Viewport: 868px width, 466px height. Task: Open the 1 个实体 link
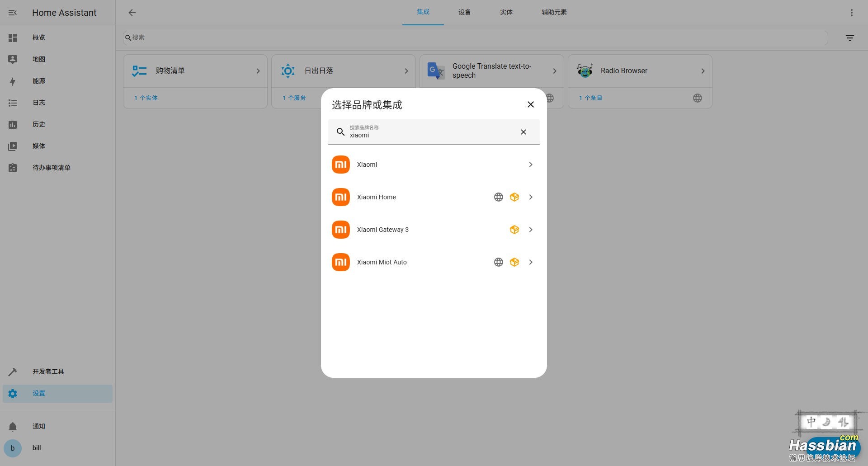(x=146, y=98)
